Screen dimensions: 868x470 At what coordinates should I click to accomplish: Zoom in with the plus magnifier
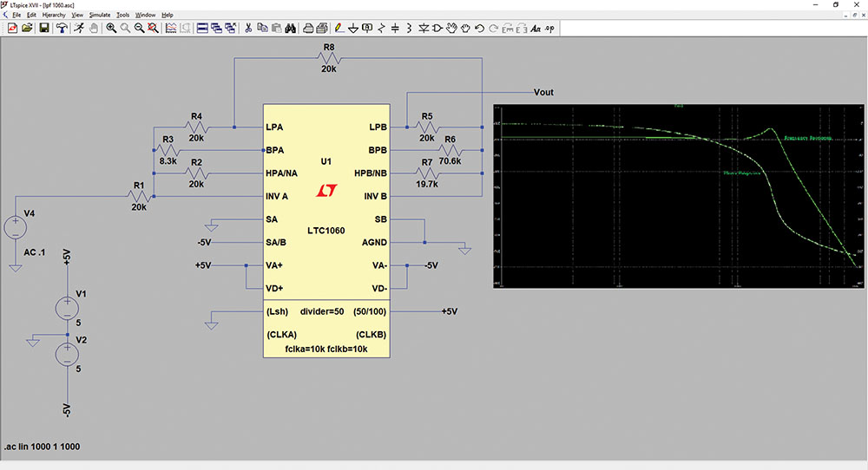tap(111, 29)
